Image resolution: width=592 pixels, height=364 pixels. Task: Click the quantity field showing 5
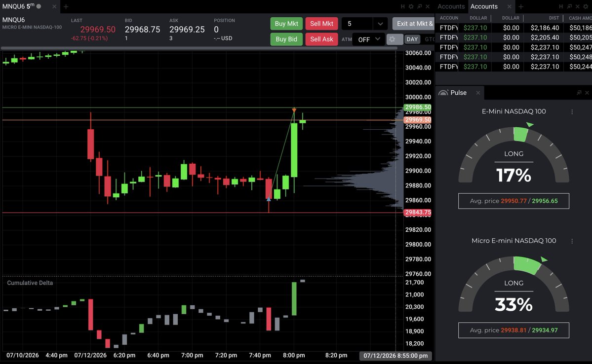tap(357, 24)
